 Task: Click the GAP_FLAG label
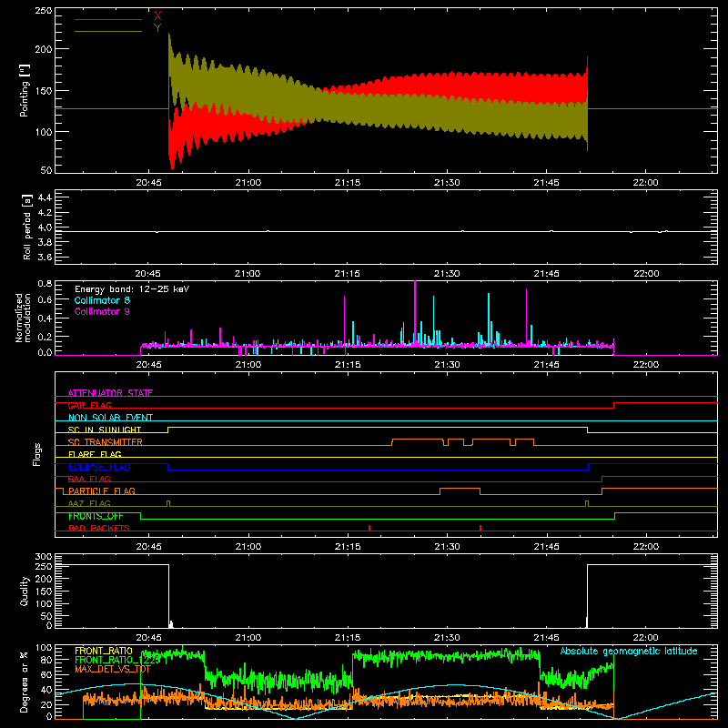(89, 405)
